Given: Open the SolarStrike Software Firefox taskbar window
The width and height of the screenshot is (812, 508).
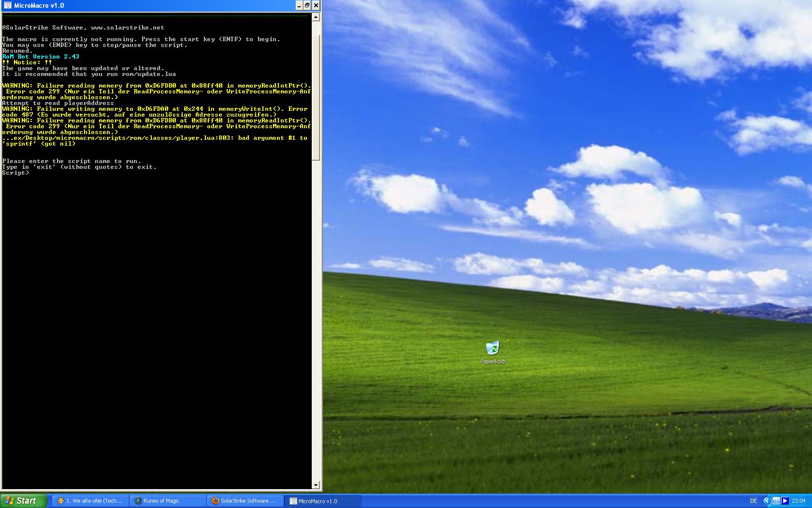Looking at the screenshot, I should pyautogui.click(x=245, y=501).
